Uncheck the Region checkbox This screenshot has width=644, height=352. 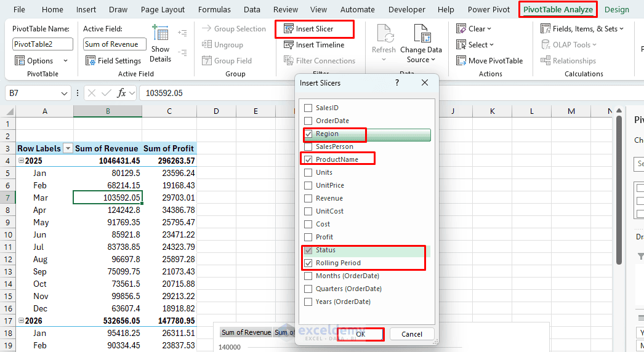[x=308, y=134]
